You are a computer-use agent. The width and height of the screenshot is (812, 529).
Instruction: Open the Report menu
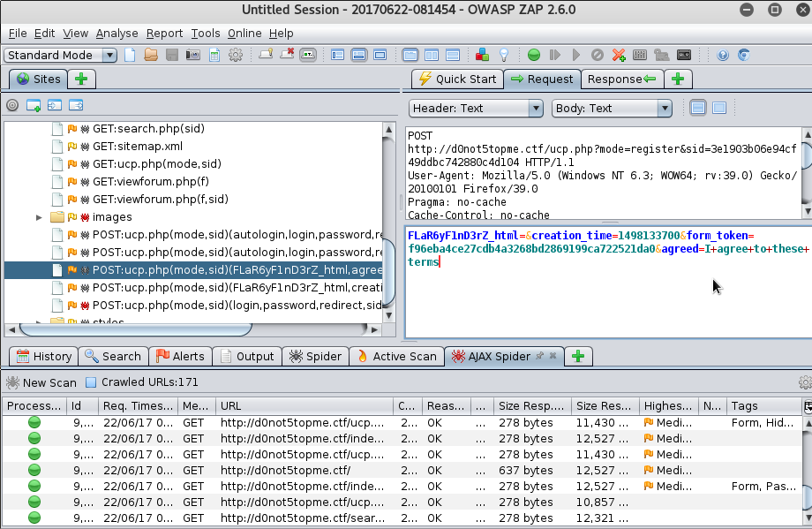point(164,34)
